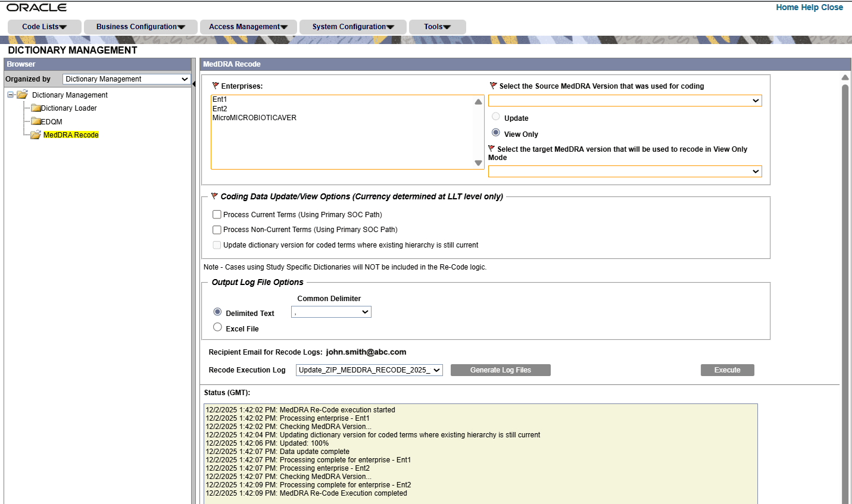Select Ent1 in the Enterprises list

click(220, 99)
